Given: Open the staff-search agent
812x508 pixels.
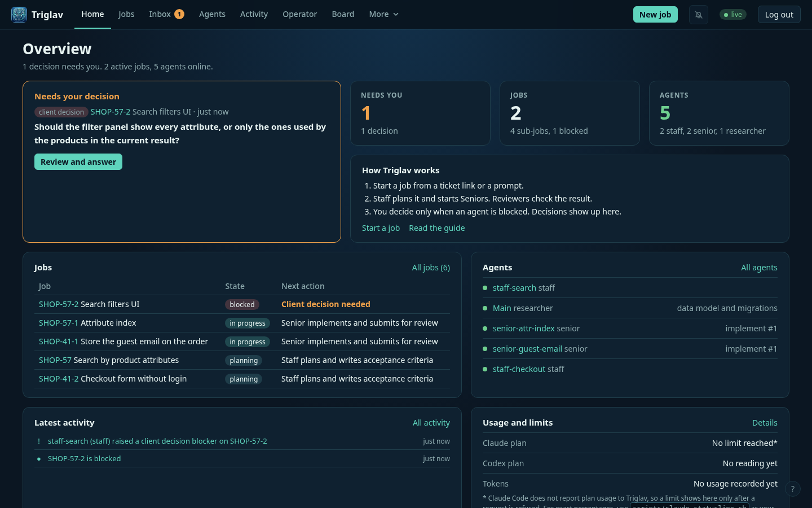Looking at the screenshot, I should pyautogui.click(x=514, y=288).
